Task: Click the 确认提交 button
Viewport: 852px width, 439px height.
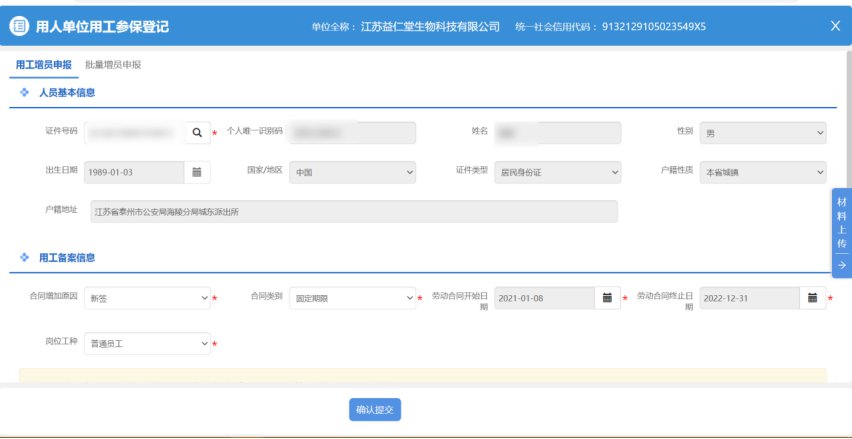Action: [x=375, y=410]
